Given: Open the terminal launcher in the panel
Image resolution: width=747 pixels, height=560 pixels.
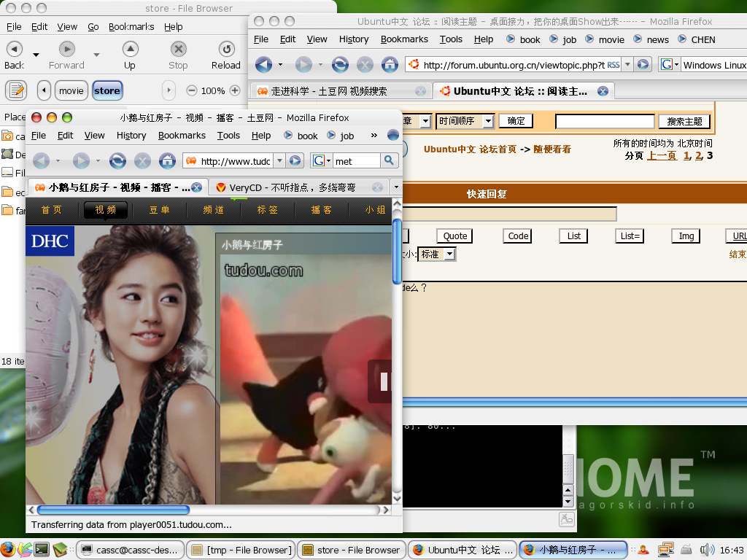Looking at the screenshot, I should click(42, 550).
